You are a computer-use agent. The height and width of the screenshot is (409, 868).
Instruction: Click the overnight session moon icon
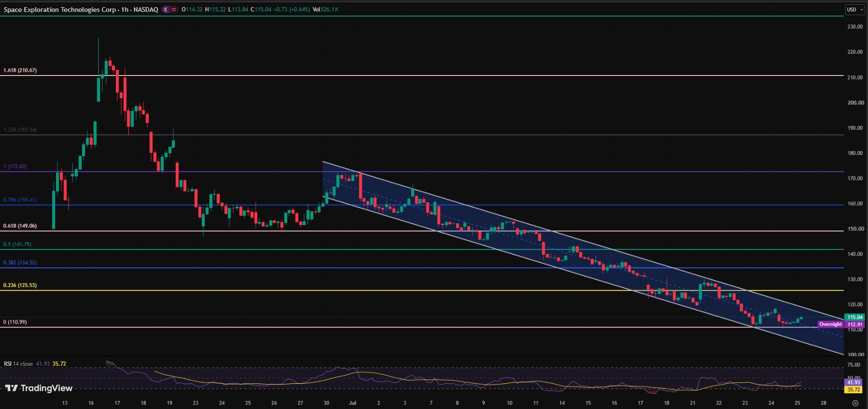coord(166,10)
